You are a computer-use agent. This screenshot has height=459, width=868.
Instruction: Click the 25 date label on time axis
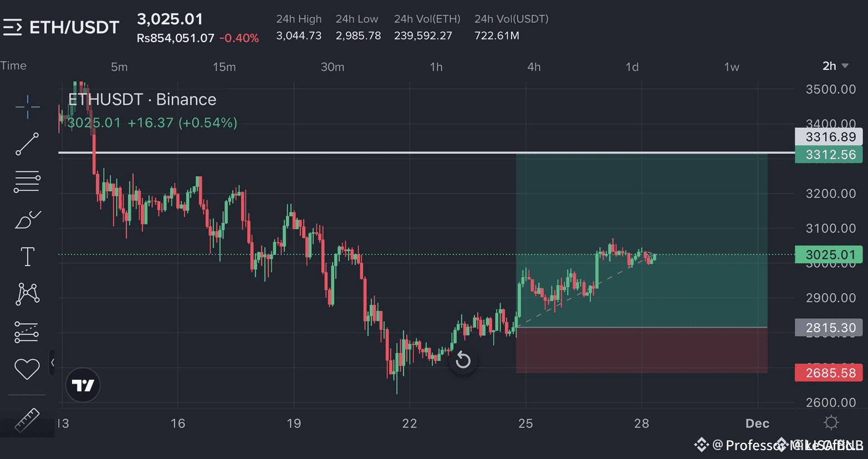(525, 424)
